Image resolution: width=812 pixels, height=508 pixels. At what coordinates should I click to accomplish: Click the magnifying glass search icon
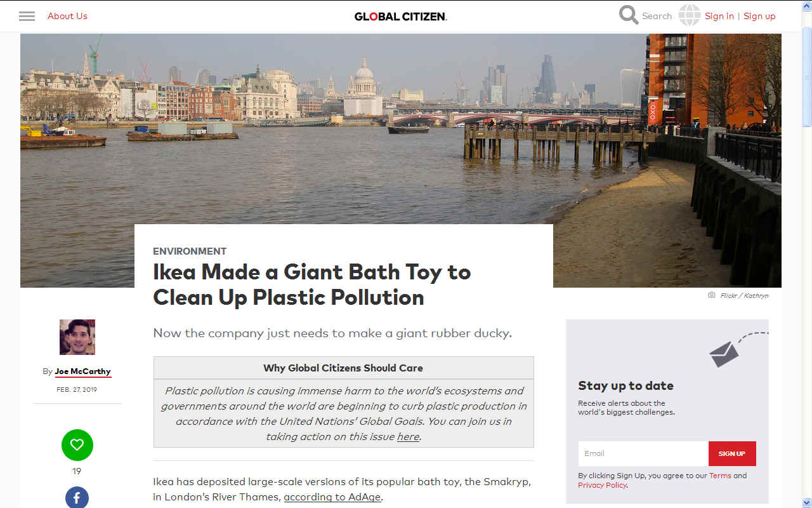(x=629, y=15)
